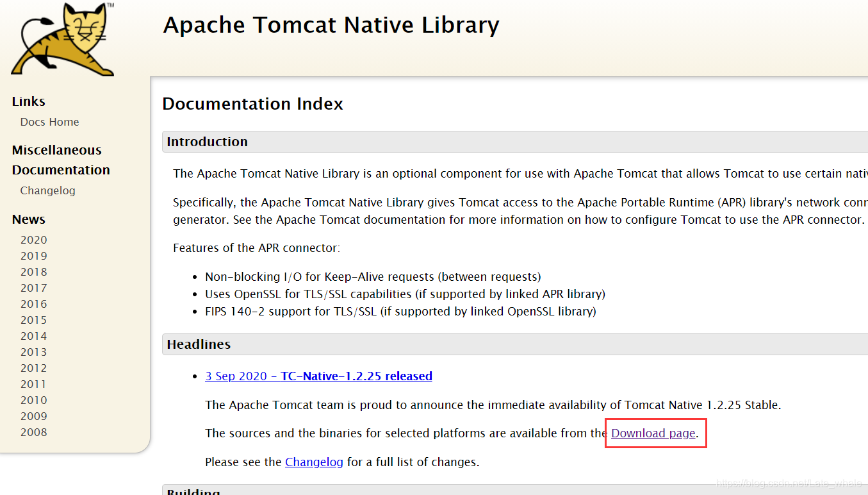View news from 2013
This screenshot has height=495, width=868.
(x=33, y=351)
